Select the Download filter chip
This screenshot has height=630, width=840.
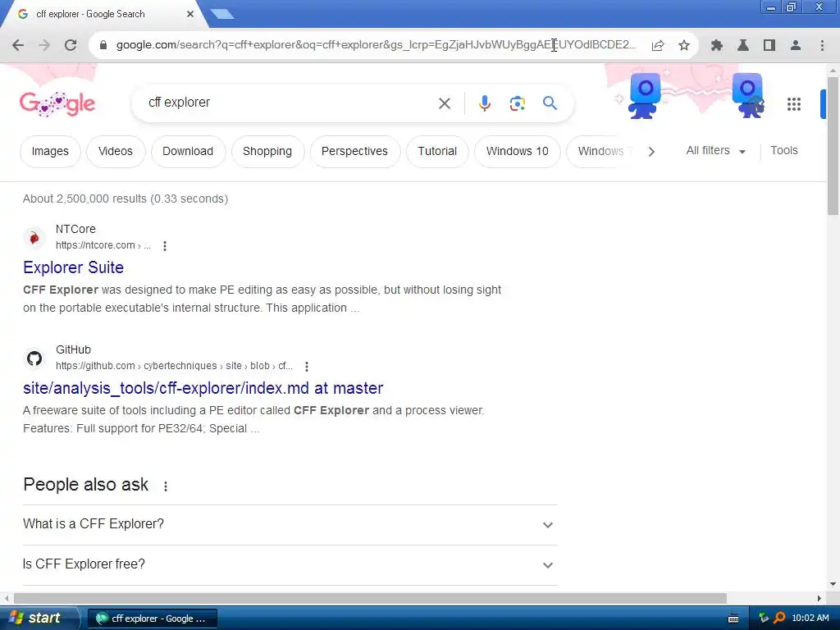coord(188,151)
